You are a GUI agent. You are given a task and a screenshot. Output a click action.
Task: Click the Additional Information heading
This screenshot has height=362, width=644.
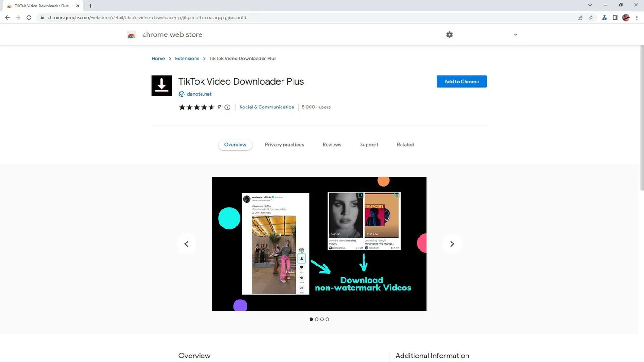coord(432,356)
